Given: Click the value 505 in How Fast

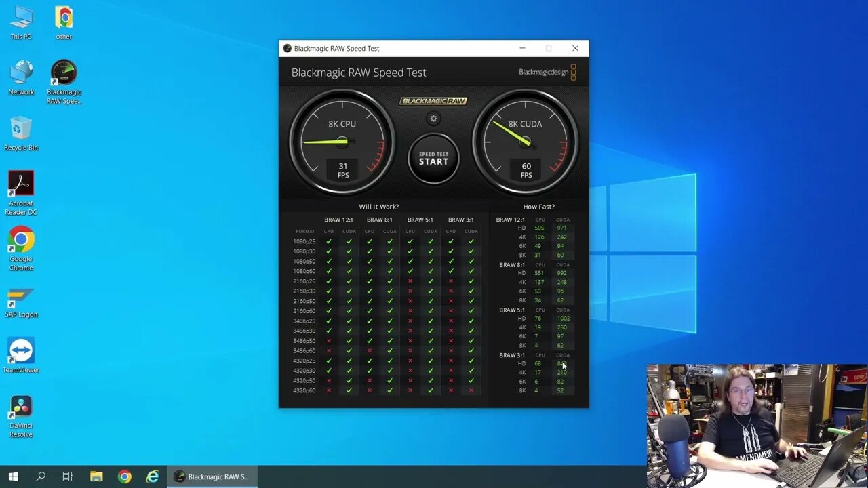Looking at the screenshot, I should pos(539,228).
